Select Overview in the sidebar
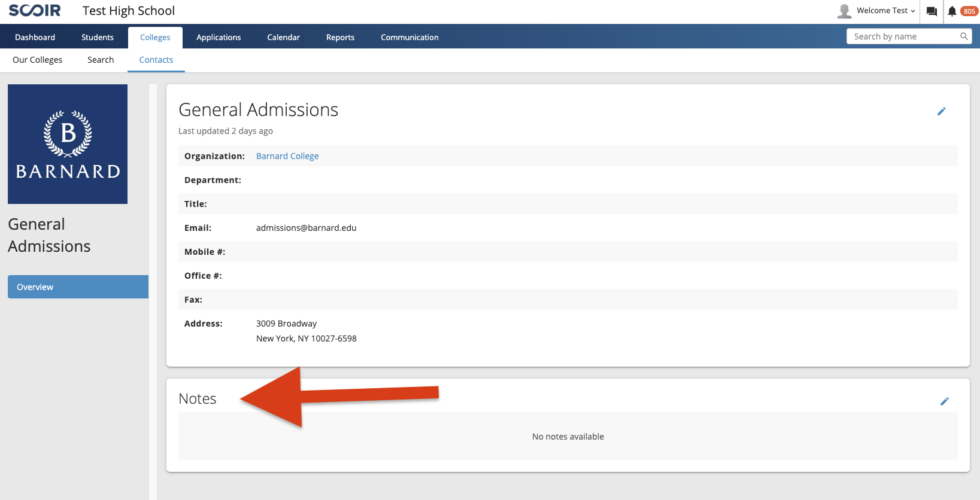The height and width of the screenshot is (500, 980). pyautogui.click(x=78, y=286)
